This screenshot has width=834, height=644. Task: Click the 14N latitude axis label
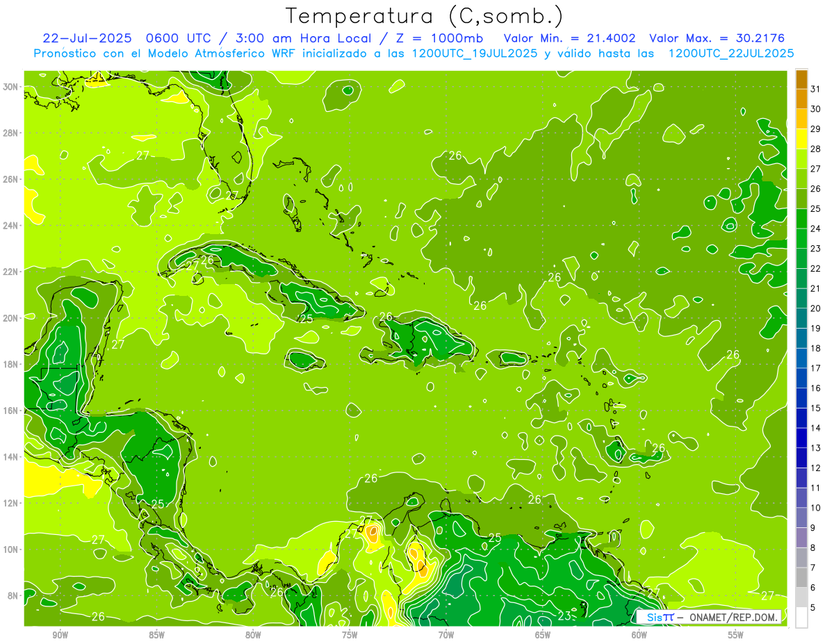[x=11, y=457]
